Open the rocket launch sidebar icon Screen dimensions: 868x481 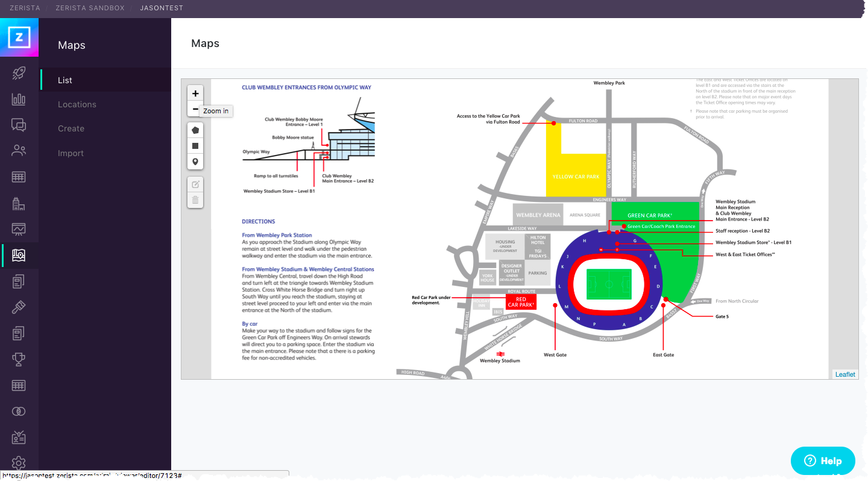coord(19,74)
